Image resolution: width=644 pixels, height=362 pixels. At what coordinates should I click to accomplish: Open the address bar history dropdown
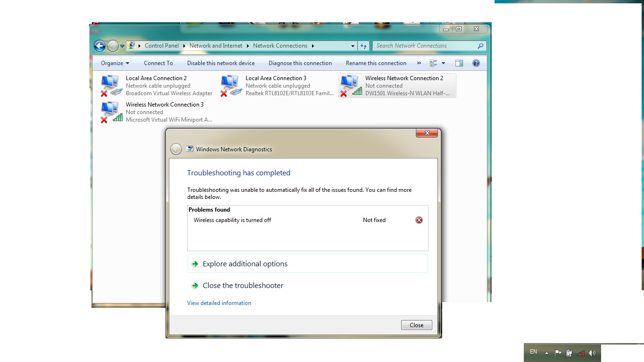[x=353, y=46]
